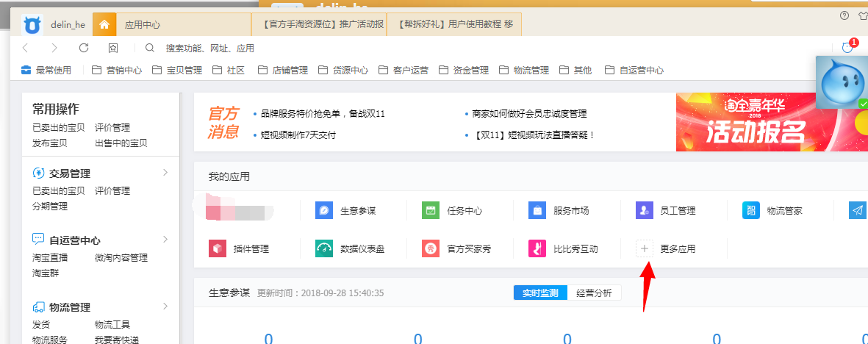Viewport: 868px width, 344px height.
Task: Read 商家如何做好会员忠诚度管理 news
Action: click(x=529, y=114)
